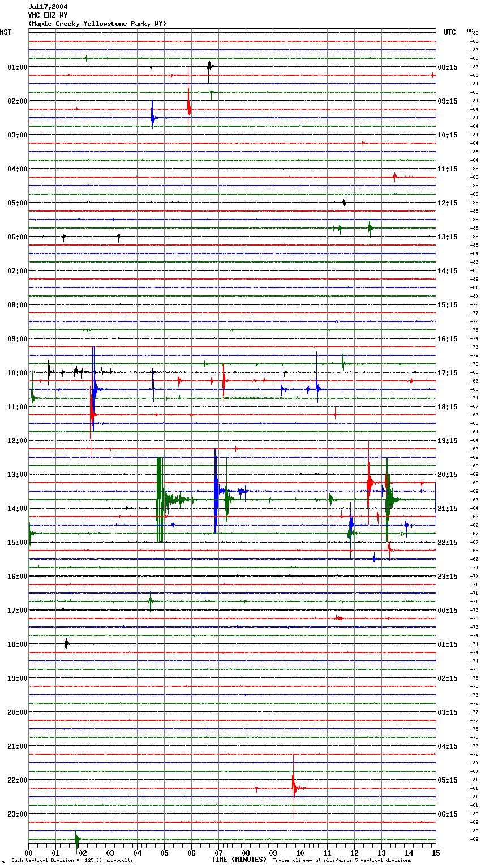Select the 17:15 UTC time label
Screen dimensions: 481x868
pyautogui.click(x=448, y=373)
